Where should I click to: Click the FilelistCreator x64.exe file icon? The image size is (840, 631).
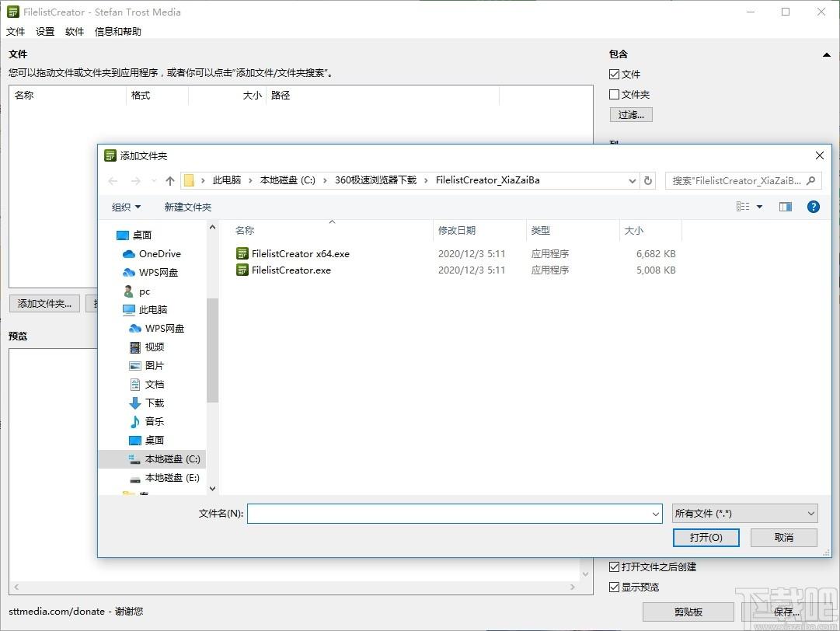coord(242,253)
